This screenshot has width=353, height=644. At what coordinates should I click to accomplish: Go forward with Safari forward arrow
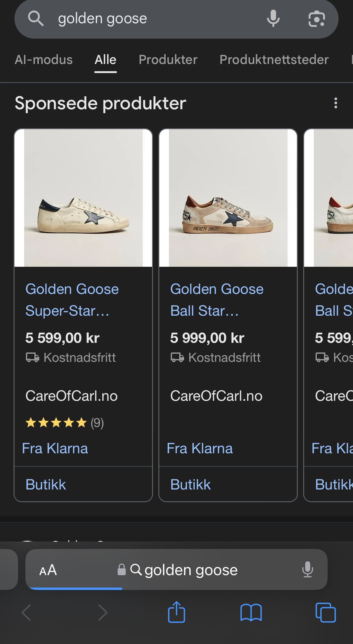[103, 613]
